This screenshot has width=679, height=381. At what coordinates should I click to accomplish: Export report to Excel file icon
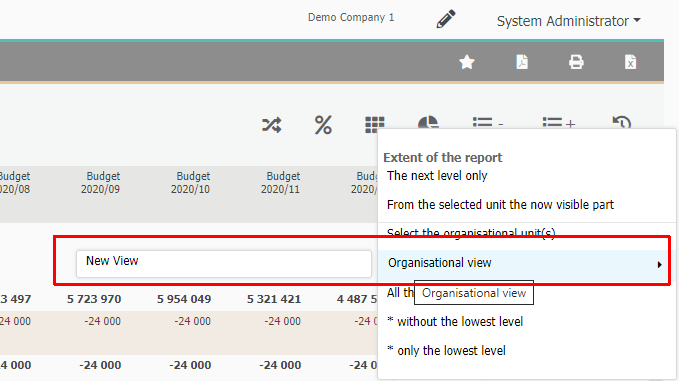click(630, 62)
